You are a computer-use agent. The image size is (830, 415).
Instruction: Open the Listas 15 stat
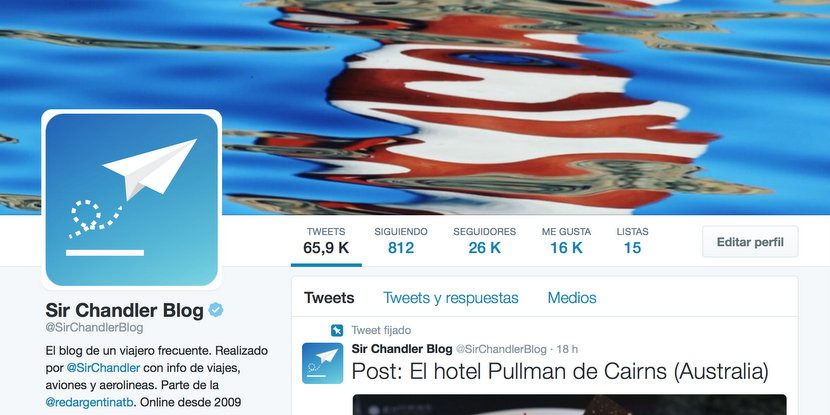click(632, 241)
